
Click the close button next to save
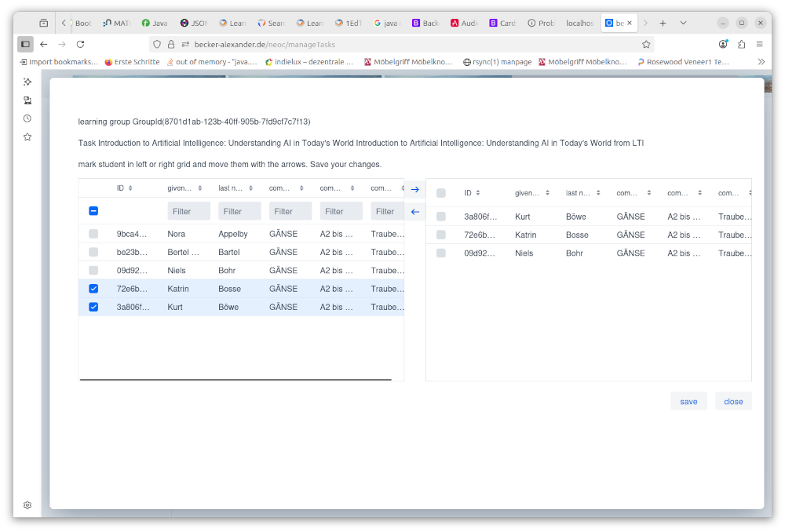pos(733,401)
